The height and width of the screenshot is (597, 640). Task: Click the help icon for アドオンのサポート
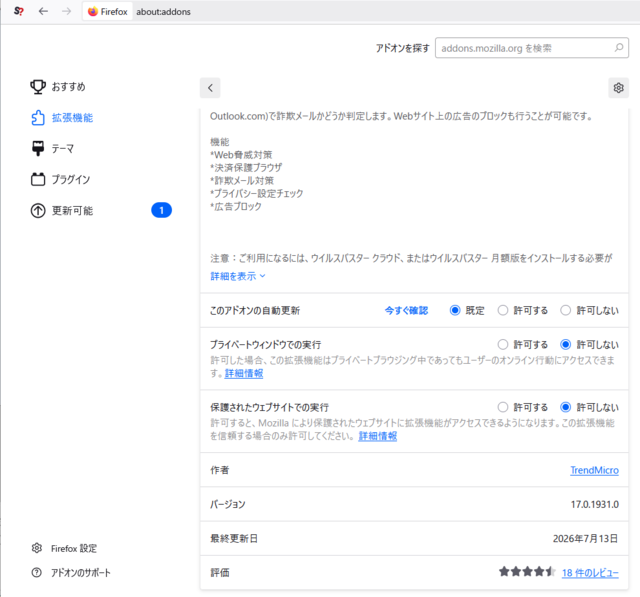click(x=37, y=573)
